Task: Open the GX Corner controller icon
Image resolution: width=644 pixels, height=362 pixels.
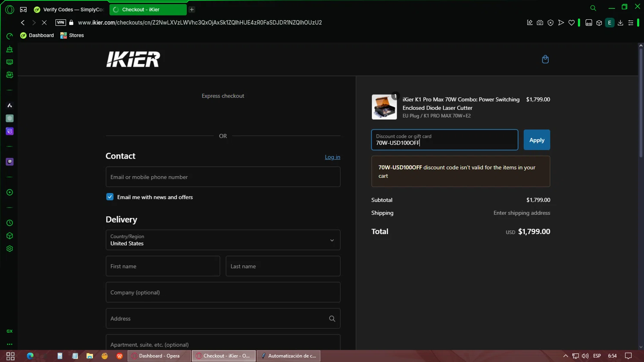Action: point(24,9)
